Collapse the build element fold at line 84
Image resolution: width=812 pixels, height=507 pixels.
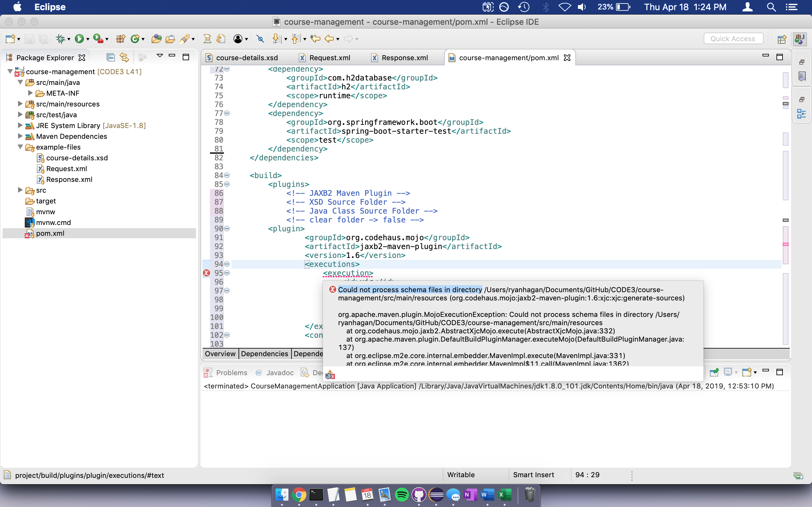227,175
